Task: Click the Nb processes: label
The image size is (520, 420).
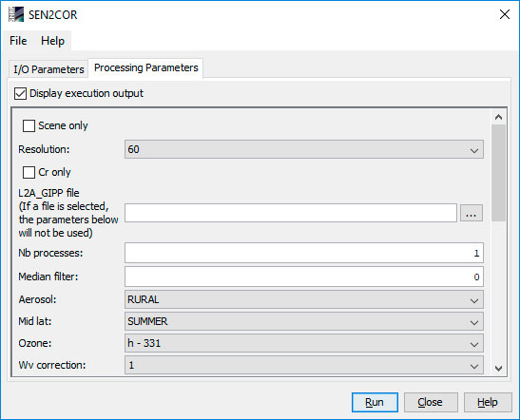Action: click(50, 254)
